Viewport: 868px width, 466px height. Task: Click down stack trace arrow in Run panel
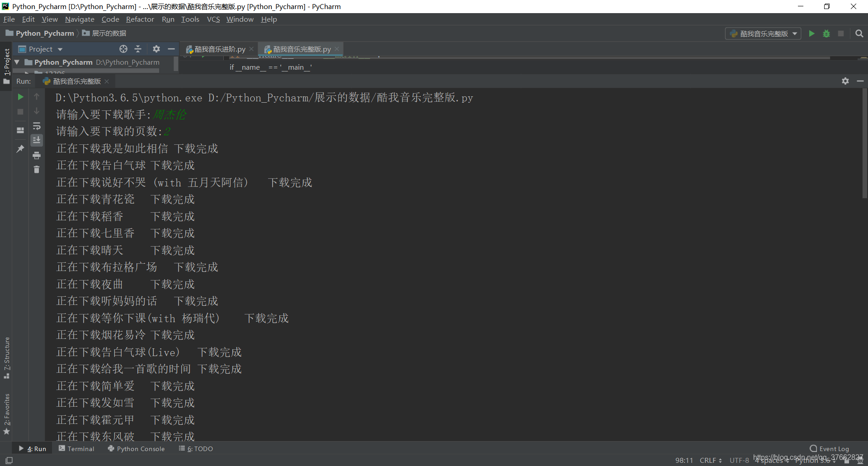coord(37,111)
